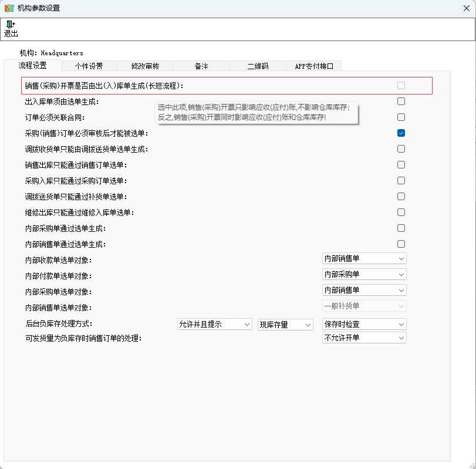
Task: Enable 出入库单须由选单生成 checkbox
Action: (x=401, y=102)
